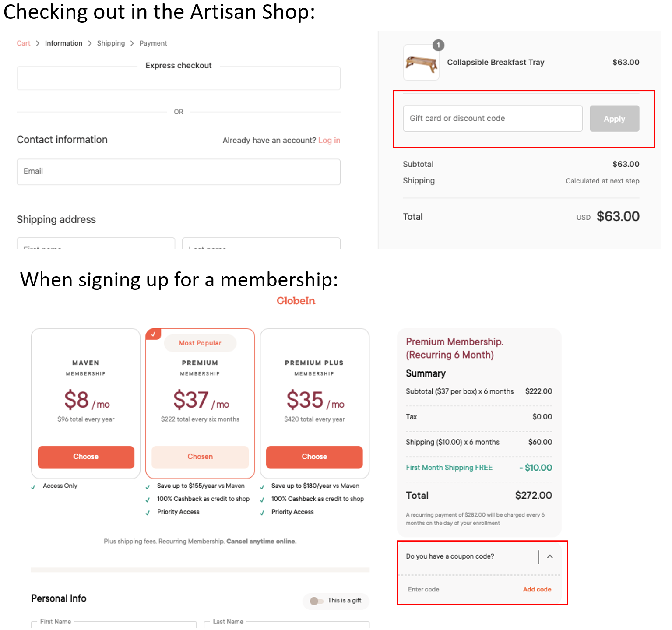
Task: Click the Chosen button on Premium plan
Action: (x=200, y=457)
